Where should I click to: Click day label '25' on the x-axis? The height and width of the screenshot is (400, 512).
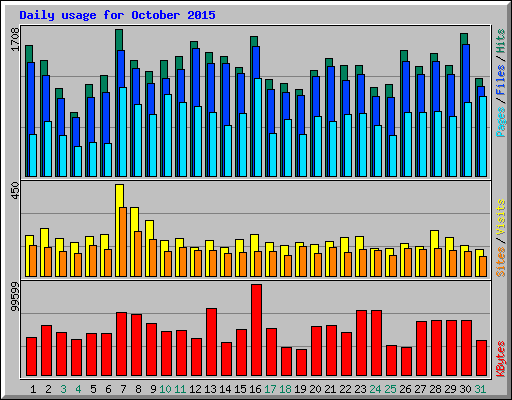tap(390, 389)
